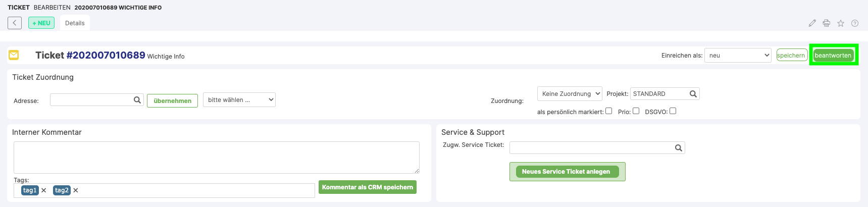This screenshot has height=207, width=868.
Task: Check the DSGVO checkbox
Action: tap(673, 111)
